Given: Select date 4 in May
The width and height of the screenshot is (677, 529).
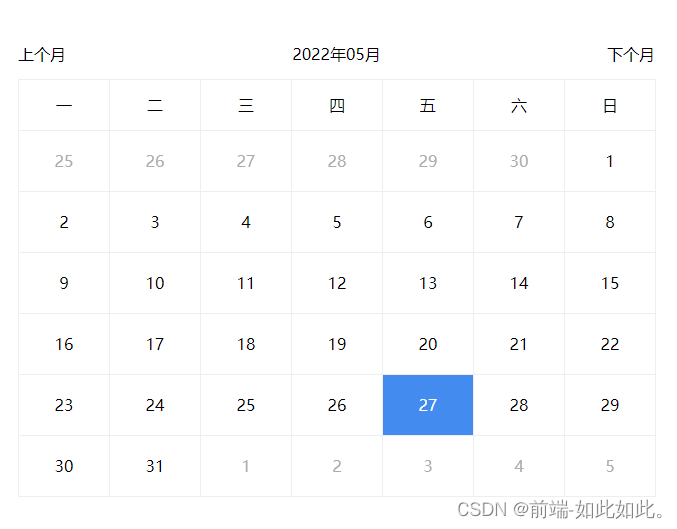Looking at the screenshot, I should click(246, 222).
